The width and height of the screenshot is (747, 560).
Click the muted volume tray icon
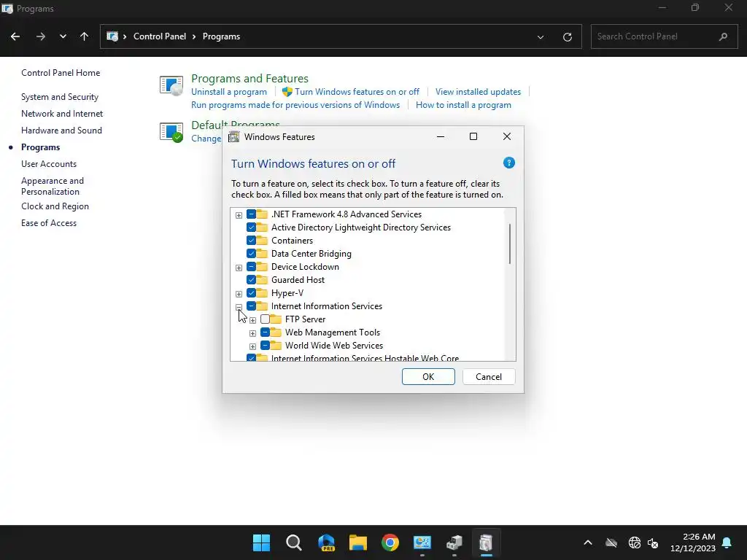pyautogui.click(x=653, y=542)
